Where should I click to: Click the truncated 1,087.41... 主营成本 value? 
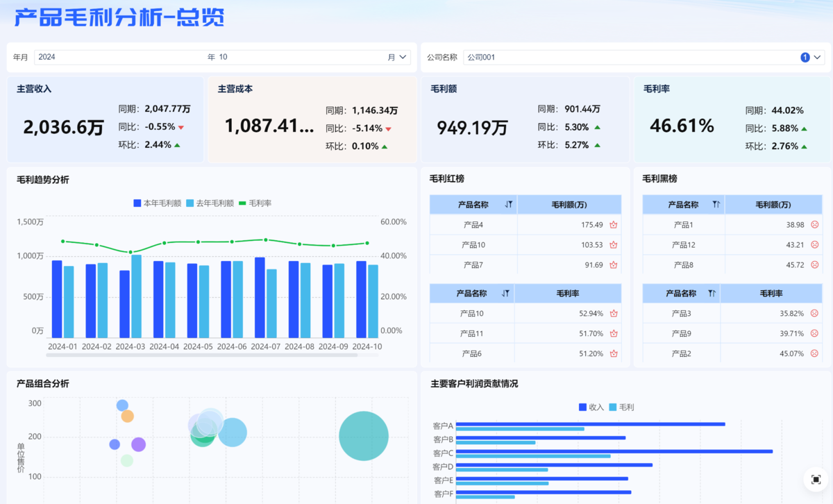click(x=269, y=126)
